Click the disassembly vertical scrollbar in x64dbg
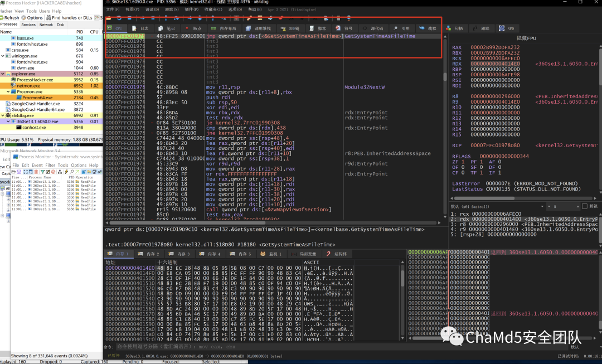Viewport: 602px width, 364px height. click(445, 127)
